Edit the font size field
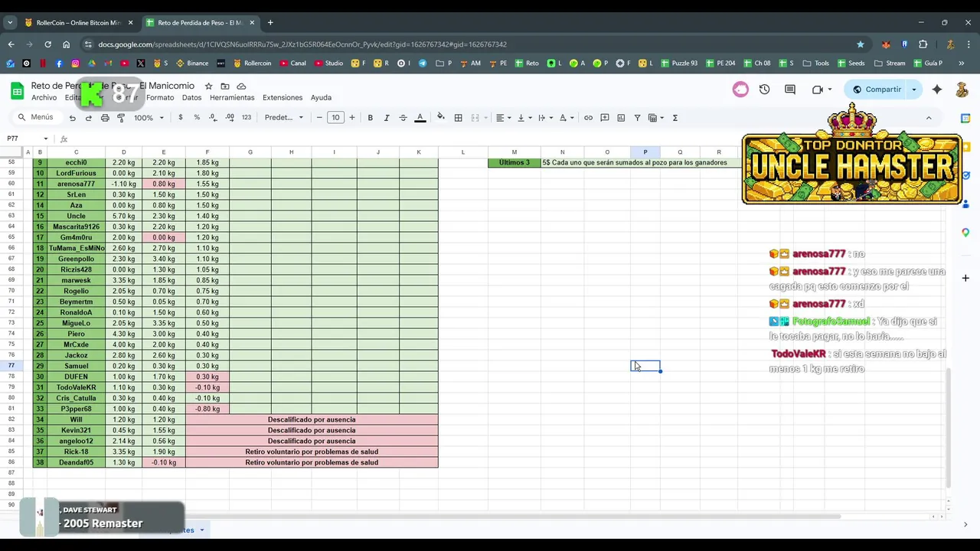 click(x=335, y=118)
